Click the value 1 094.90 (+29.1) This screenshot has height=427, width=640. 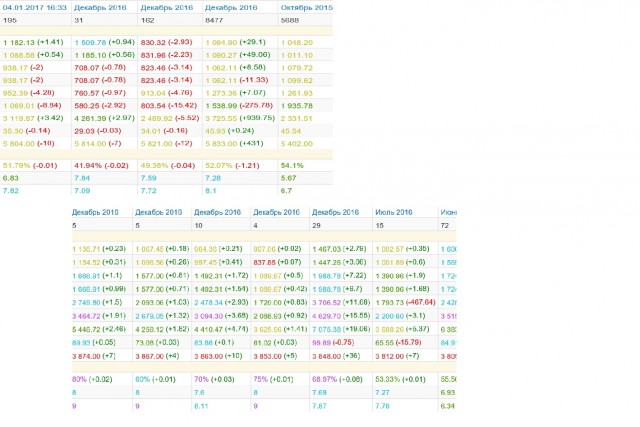click(x=236, y=42)
